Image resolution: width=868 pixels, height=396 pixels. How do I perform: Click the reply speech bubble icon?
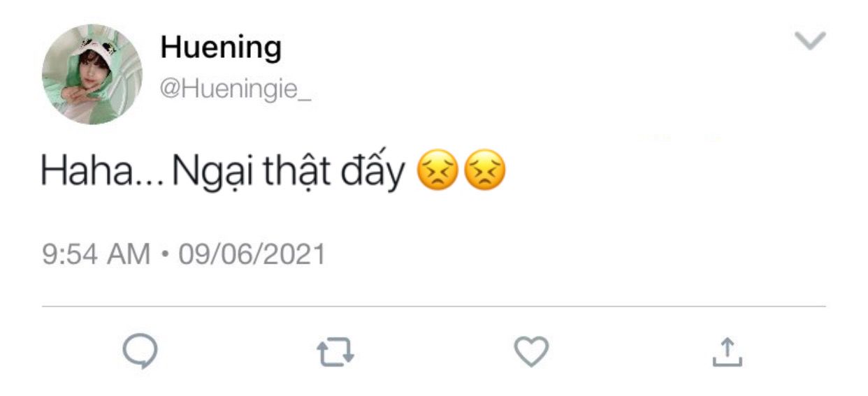(x=140, y=352)
